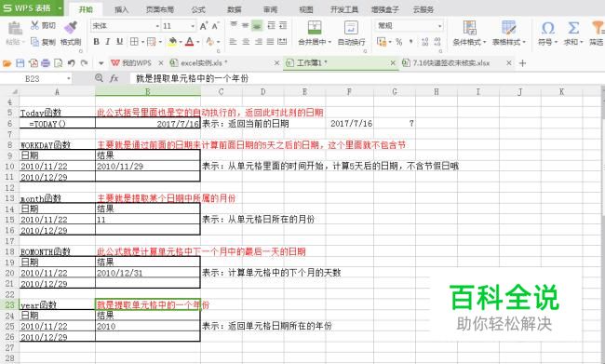Expand the font color dropdown arrow
605x364 pixels.
pos(198,42)
